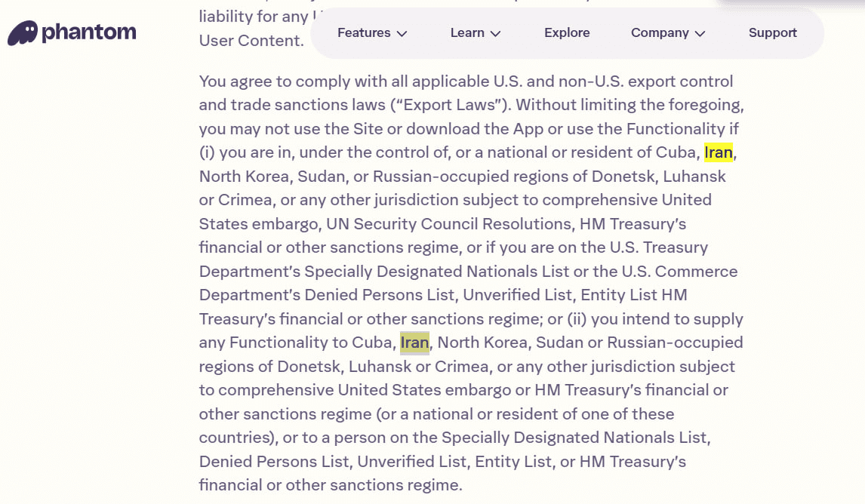
Task: Click the "User Content." text
Action: (251, 41)
